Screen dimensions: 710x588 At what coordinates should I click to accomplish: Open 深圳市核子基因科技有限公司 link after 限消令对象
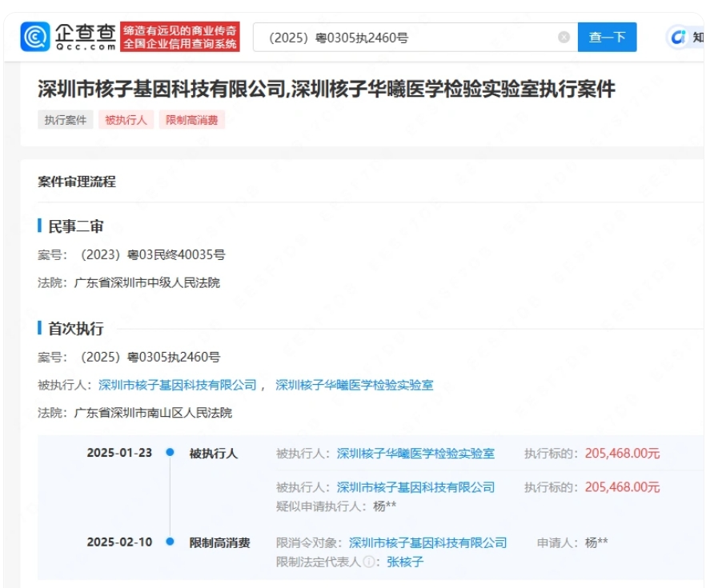[427, 542]
